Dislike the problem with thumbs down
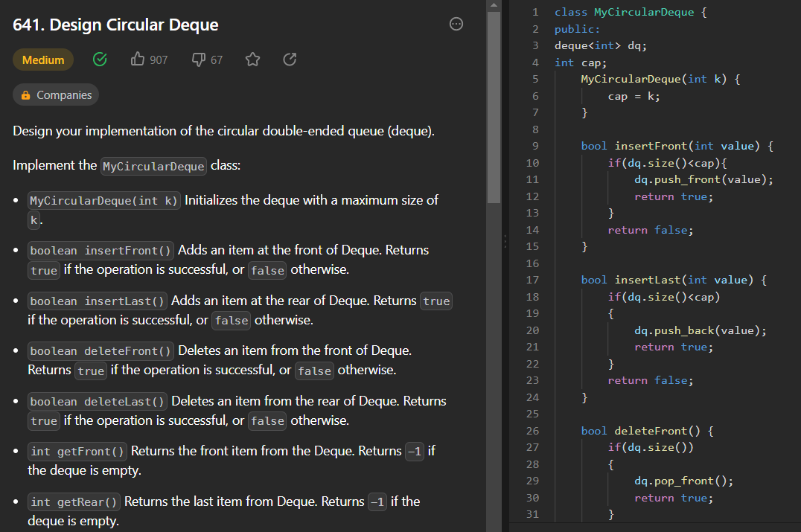 tap(198, 60)
